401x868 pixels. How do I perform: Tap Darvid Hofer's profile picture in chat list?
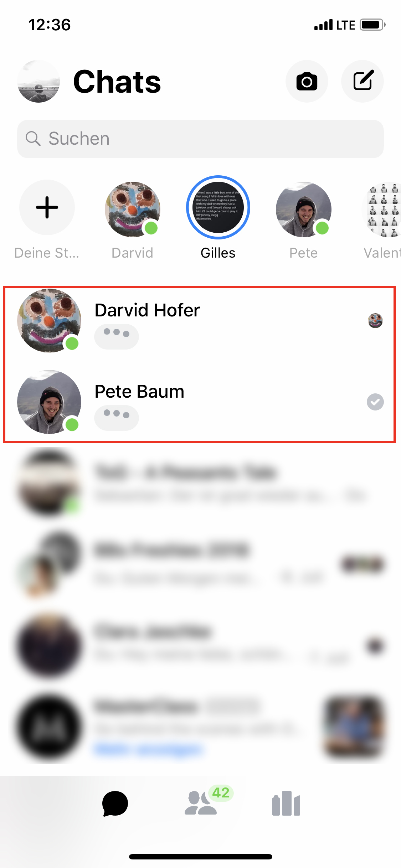click(x=49, y=321)
